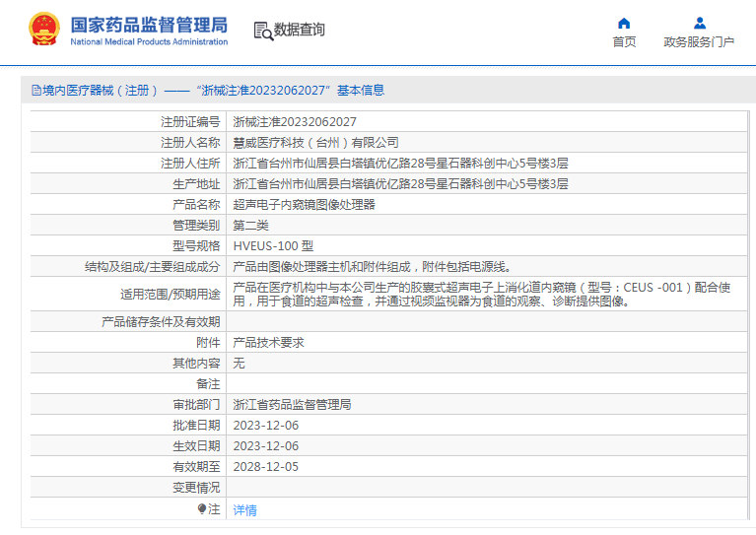Click model value HVEUS-100 型
The width and height of the screenshot is (756, 535).
point(273,246)
